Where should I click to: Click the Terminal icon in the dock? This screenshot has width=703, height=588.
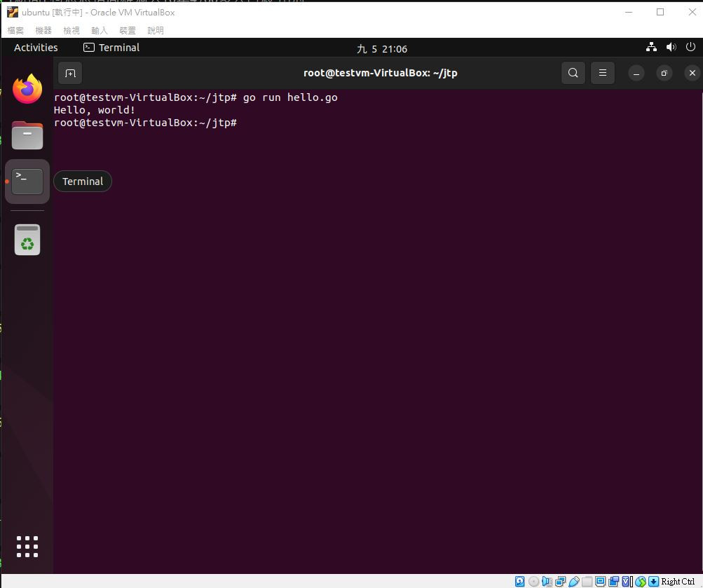coord(27,181)
